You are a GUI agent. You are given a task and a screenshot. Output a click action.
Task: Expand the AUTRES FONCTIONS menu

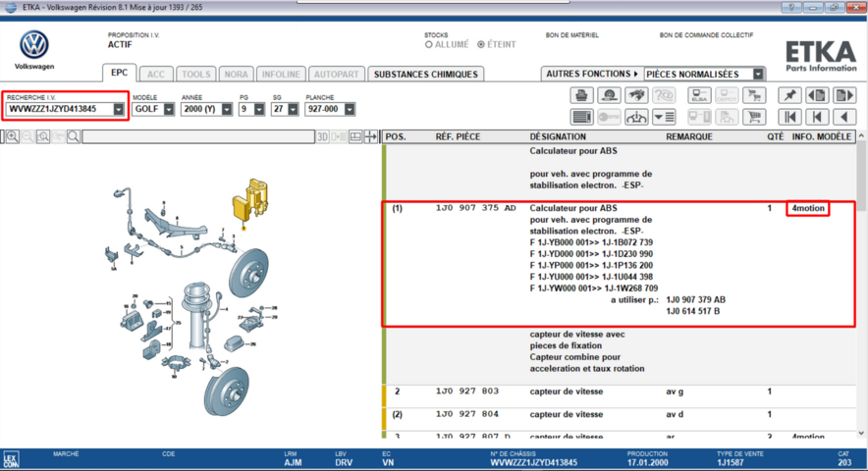(592, 74)
